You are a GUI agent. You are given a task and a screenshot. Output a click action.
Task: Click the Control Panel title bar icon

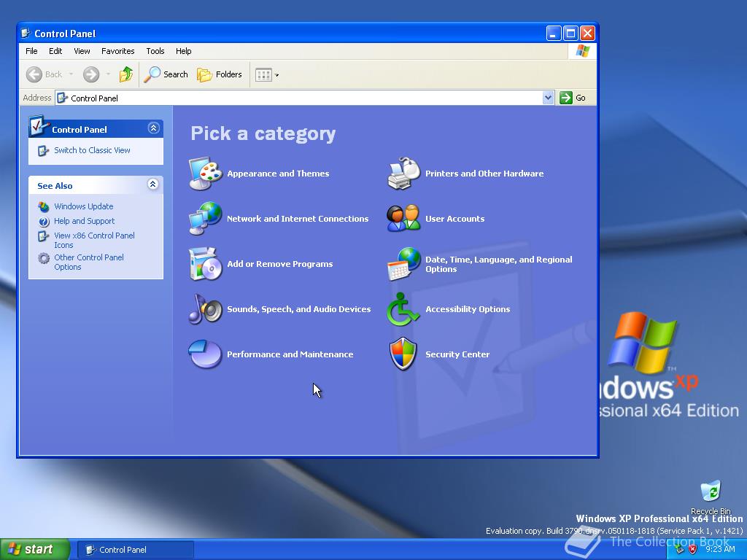coord(26,34)
